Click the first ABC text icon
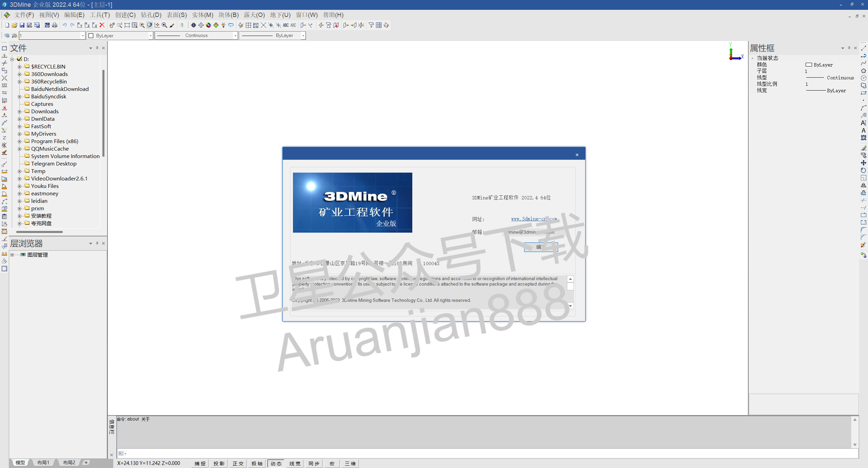 click(286, 25)
